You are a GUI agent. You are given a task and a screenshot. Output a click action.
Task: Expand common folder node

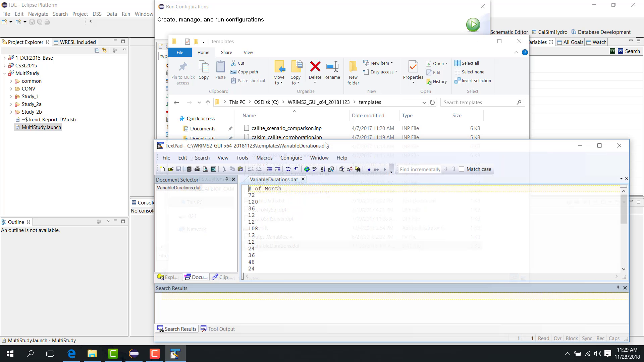click(x=11, y=81)
